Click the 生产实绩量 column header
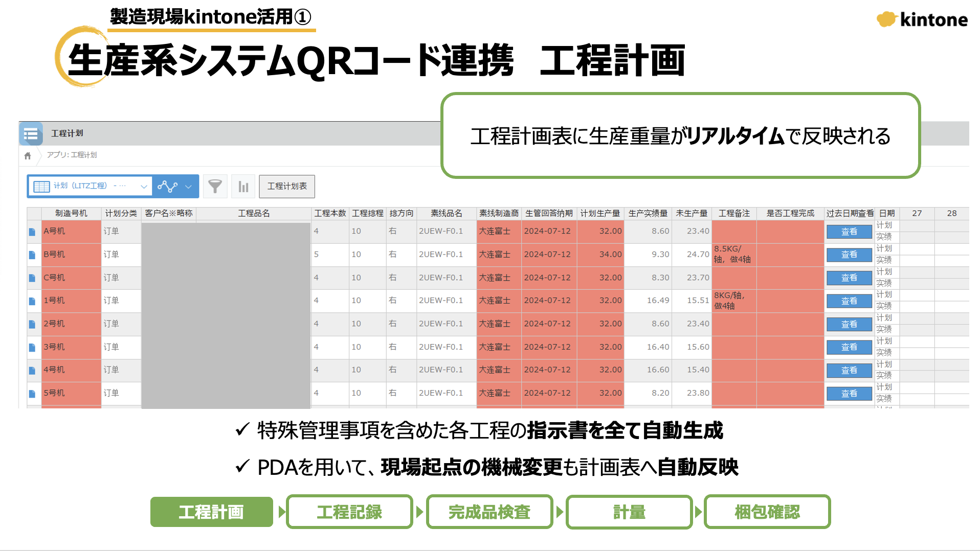The image size is (980, 551). 648,214
